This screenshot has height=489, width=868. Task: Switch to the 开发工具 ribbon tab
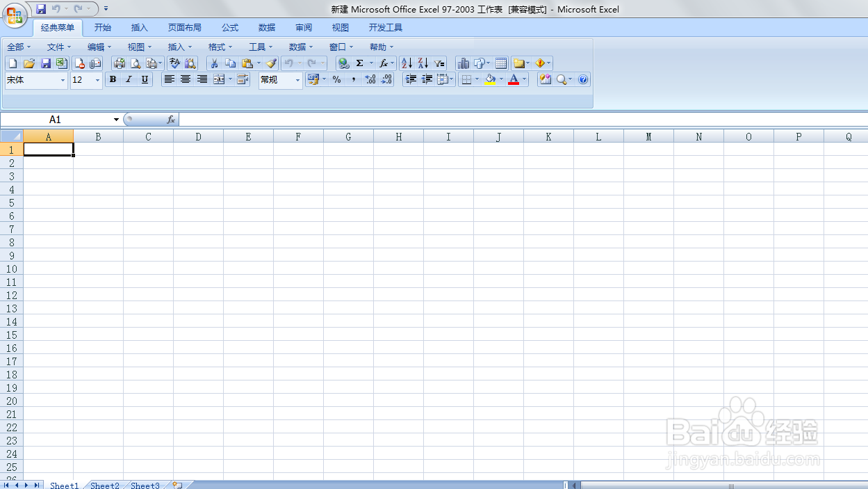coord(386,28)
